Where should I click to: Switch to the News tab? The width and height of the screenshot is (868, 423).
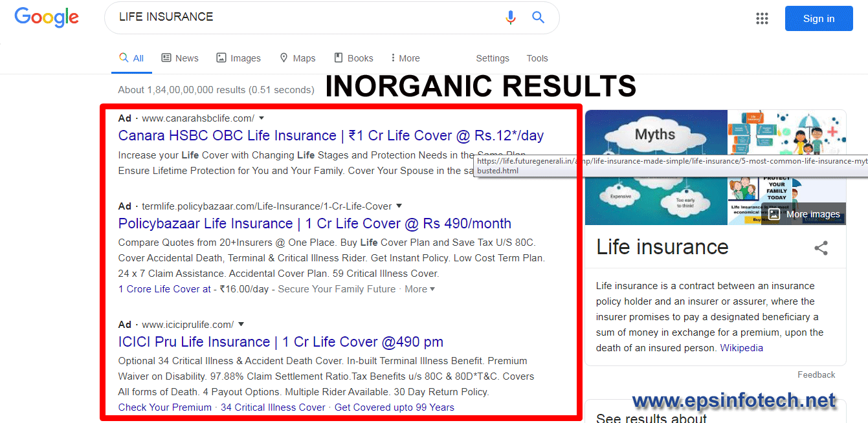(x=180, y=58)
